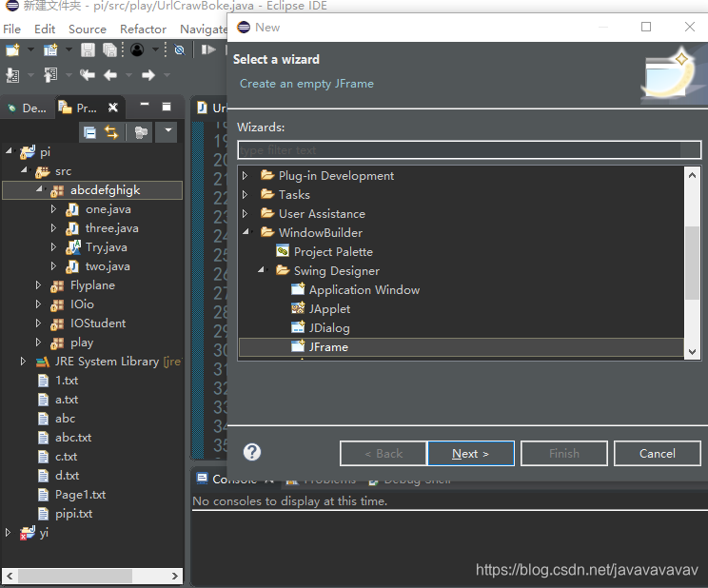
Task: Expand the Flyplane package
Action: [38, 285]
